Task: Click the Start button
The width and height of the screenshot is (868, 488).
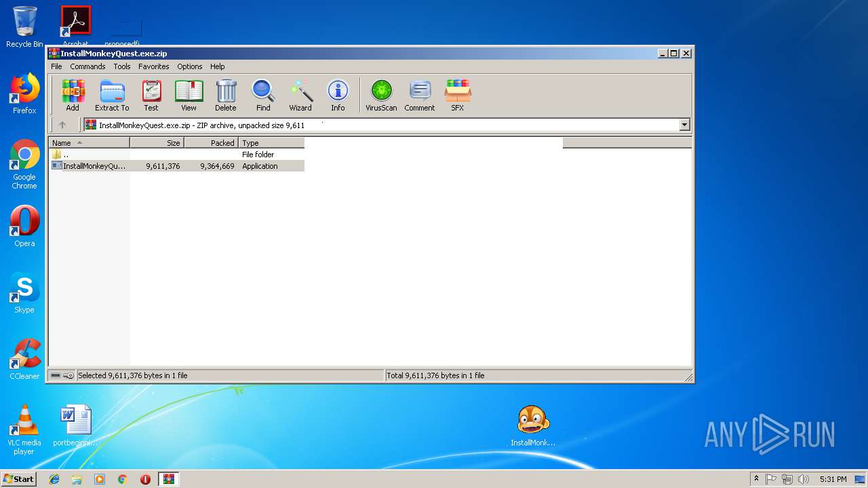Action: (x=18, y=479)
